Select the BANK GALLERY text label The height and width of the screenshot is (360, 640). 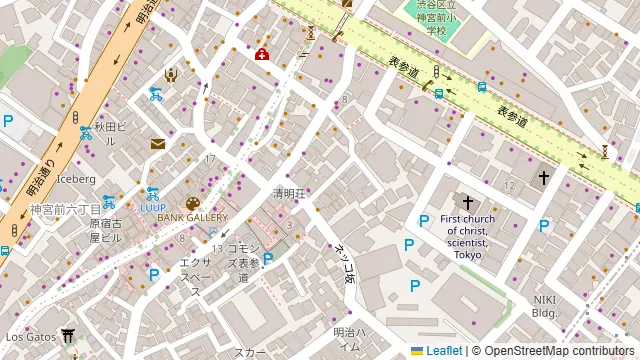(x=192, y=218)
